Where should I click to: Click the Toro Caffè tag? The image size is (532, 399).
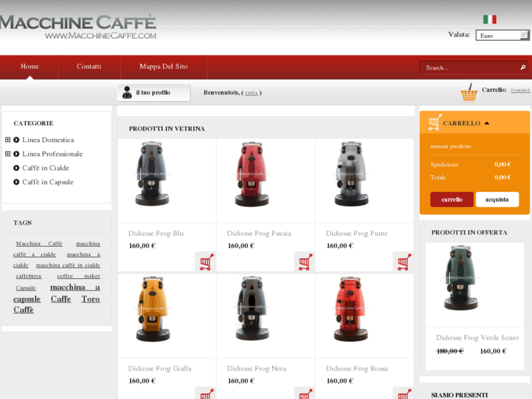pyautogui.click(x=91, y=299)
